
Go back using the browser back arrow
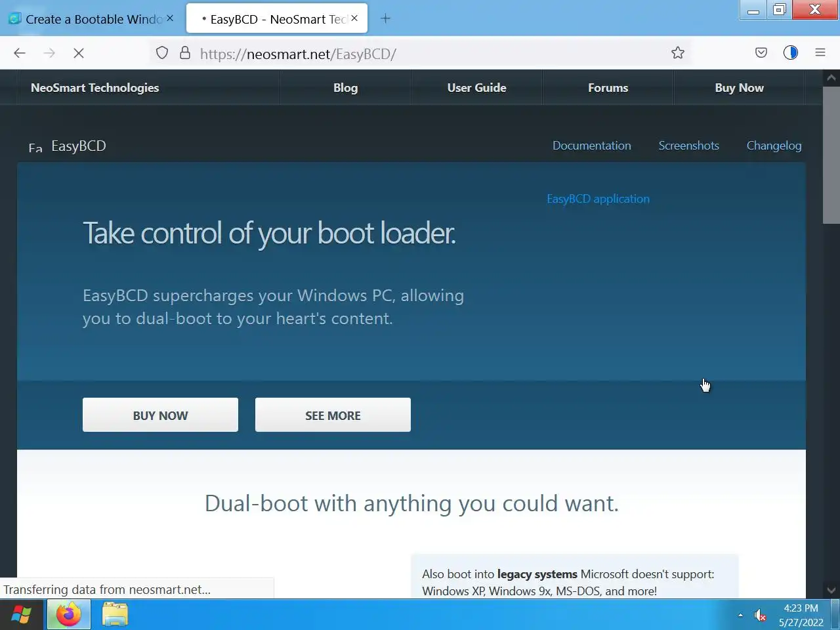20,53
